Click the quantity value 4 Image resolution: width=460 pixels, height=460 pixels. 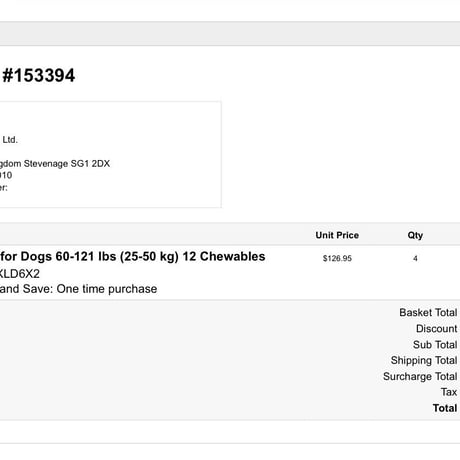[x=415, y=258]
